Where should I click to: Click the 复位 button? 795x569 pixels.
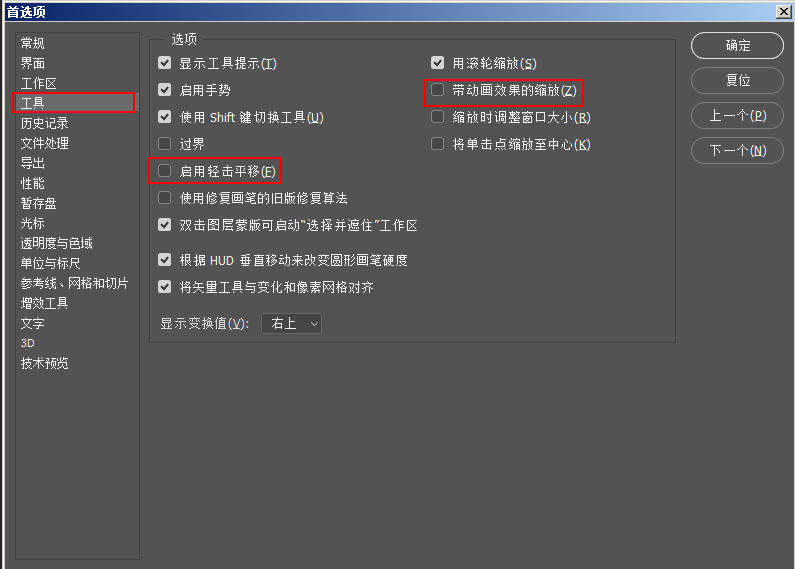click(x=737, y=81)
